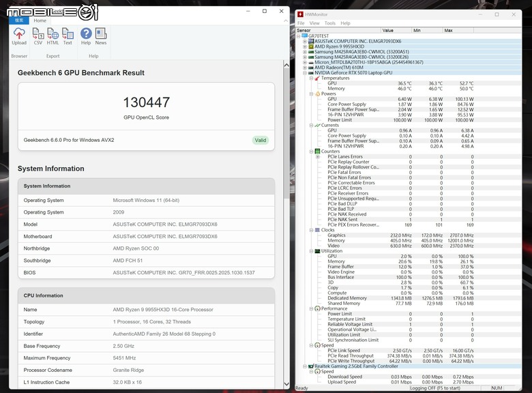Click the Valid badge
The width and height of the screenshot is (532, 393).
pos(261,140)
